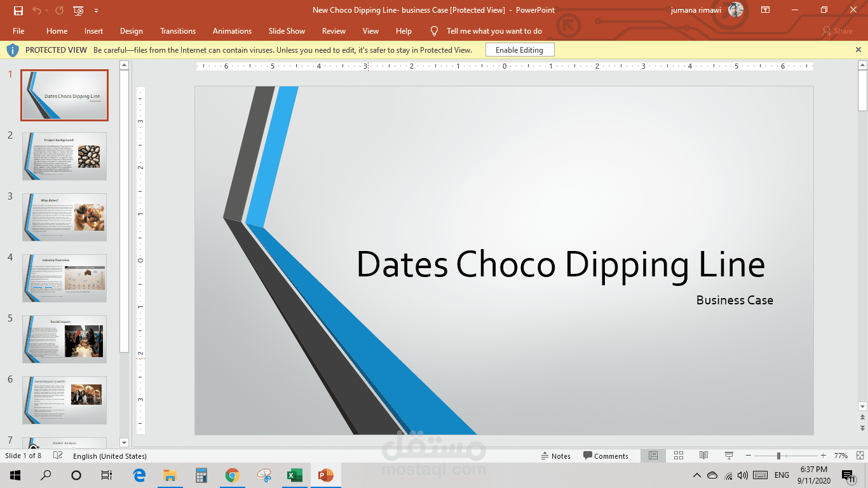Start Slide Show from status bar icon
Viewport: 868px width, 488px height.
coord(729,456)
